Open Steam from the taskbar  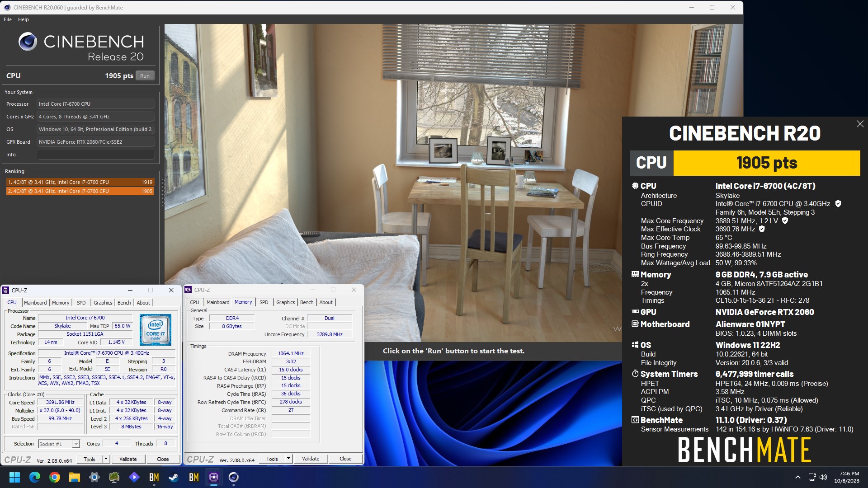(174, 477)
